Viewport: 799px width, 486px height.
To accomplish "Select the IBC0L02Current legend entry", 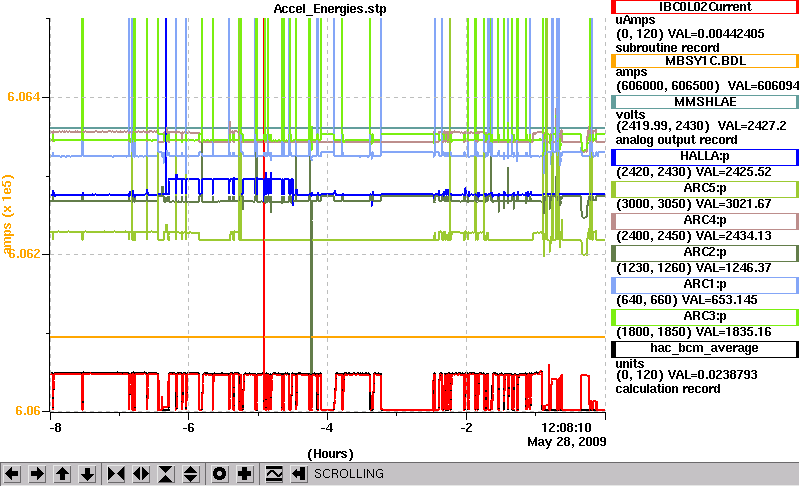I will pos(705,7).
